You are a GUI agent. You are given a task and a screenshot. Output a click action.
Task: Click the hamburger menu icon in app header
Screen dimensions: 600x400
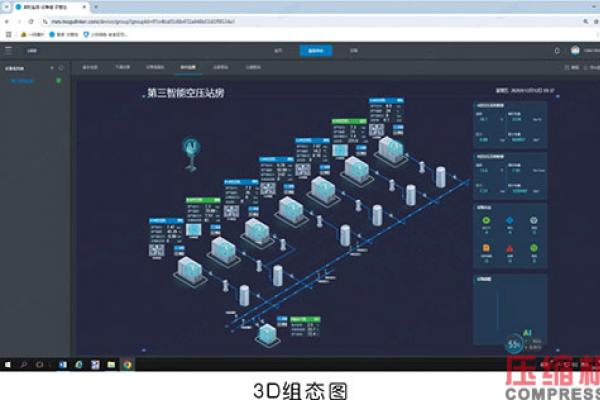8,50
